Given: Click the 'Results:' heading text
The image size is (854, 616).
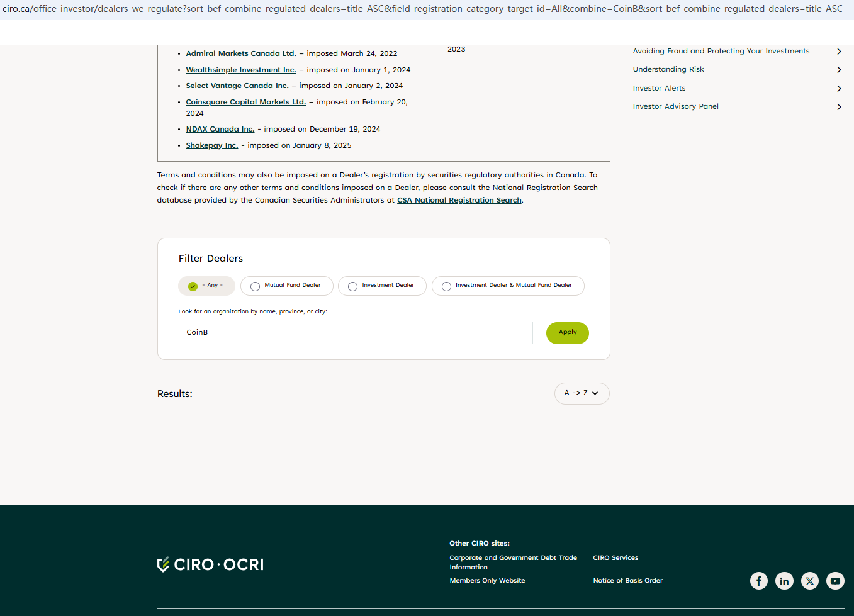Looking at the screenshot, I should pyautogui.click(x=175, y=394).
